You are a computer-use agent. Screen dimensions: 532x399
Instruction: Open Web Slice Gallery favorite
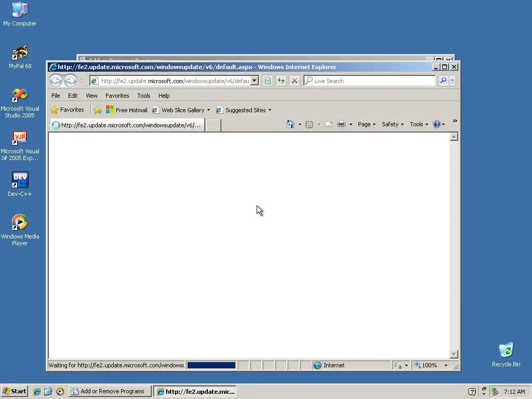[179, 110]
